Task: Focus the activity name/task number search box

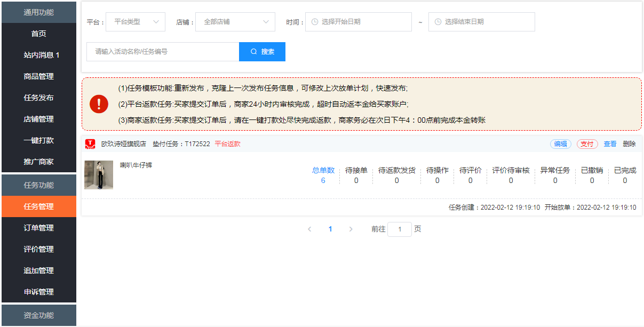Action: click(163, 52)
